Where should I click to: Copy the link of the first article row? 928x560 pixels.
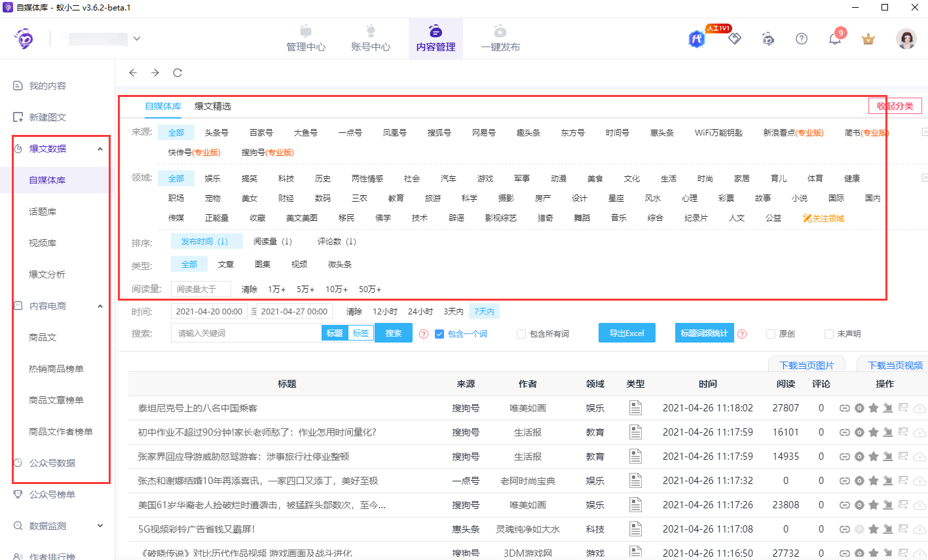[x=844, y=407]
